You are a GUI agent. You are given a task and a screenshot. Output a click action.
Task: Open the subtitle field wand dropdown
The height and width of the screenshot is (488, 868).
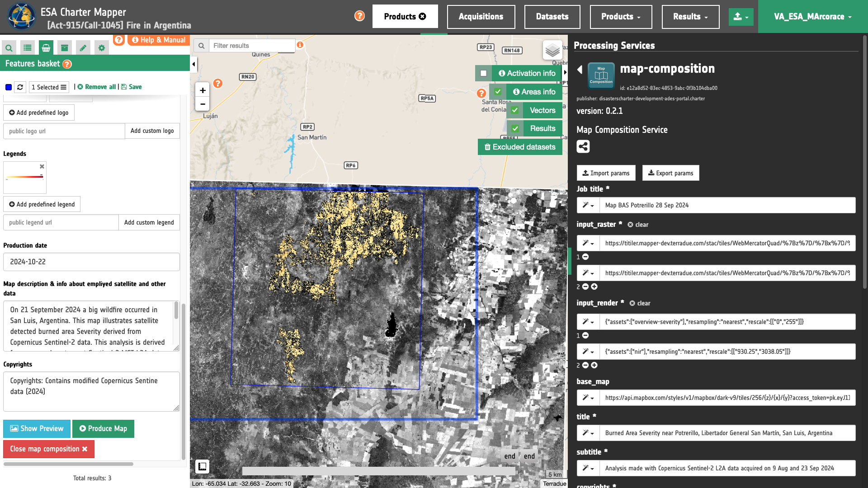pyautogui.click(x=588, y=468)
